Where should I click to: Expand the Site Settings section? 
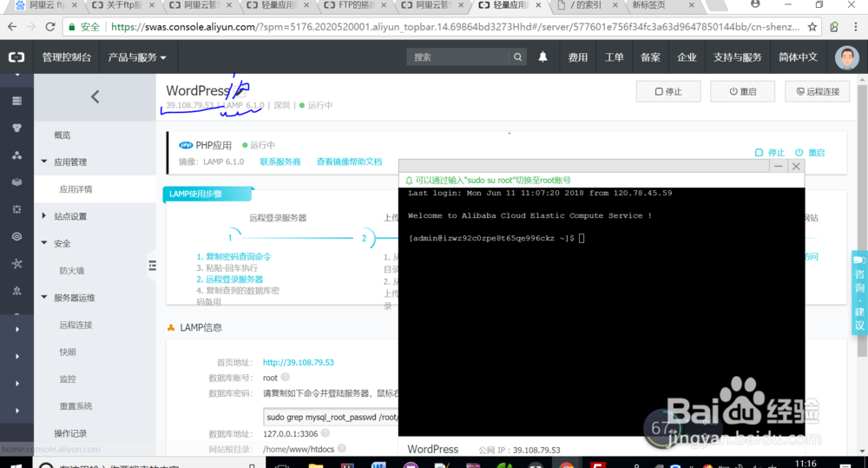coord(44,216)
